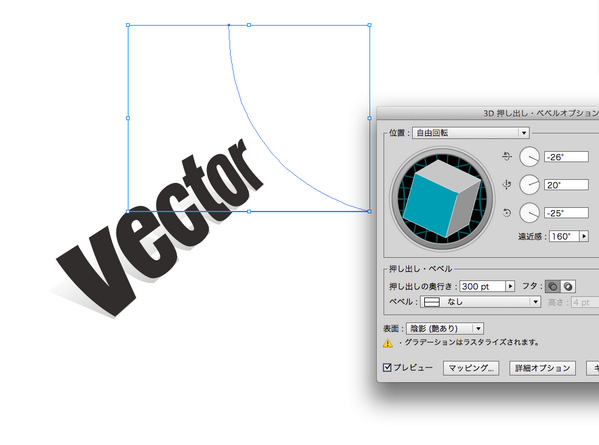Click the 300 pt extrude depth field
Viewport: 599px width, 445px height.
(482, 286)
